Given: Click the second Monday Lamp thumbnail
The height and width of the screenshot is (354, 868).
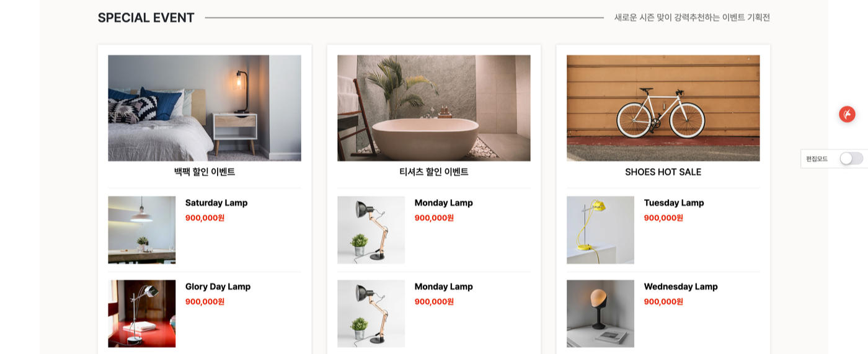Looking at the screenshot, I should [x=371, y=314].
